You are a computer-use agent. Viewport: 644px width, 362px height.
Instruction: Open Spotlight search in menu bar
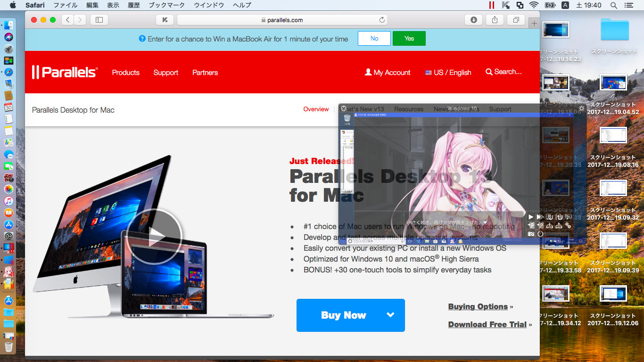pyautogui.click(x=614, y=5)
